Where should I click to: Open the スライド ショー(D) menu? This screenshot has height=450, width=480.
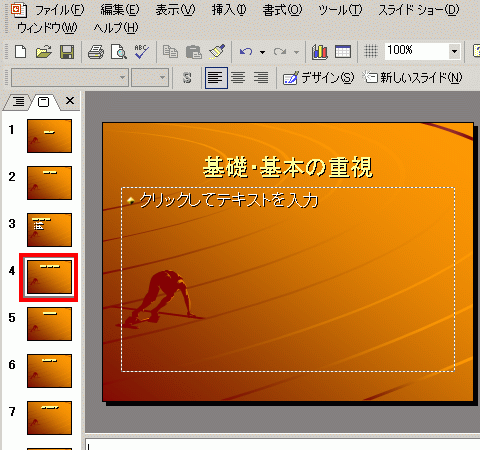tap(419, 10)
